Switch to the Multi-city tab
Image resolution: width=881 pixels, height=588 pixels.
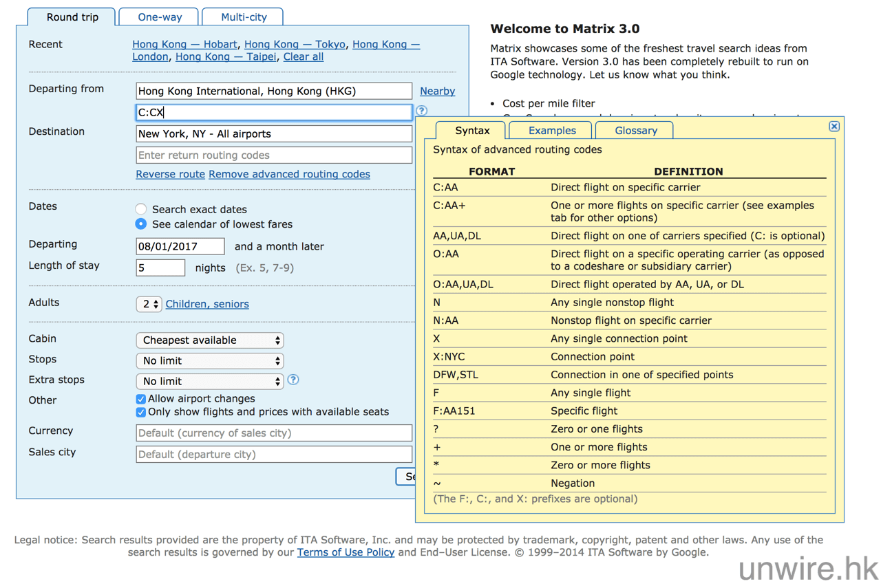(x=244, y=17)
